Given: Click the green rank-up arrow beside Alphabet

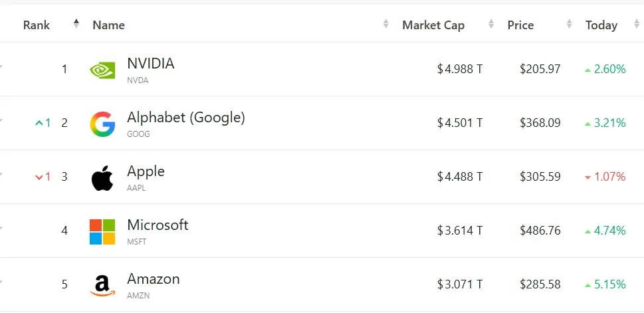Looking at the screenshot, I should click(x=39, y=123).
